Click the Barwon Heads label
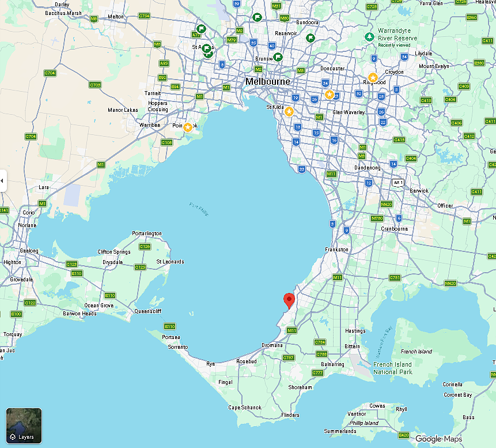The image size is (496, 448). (x=79, y=314)
